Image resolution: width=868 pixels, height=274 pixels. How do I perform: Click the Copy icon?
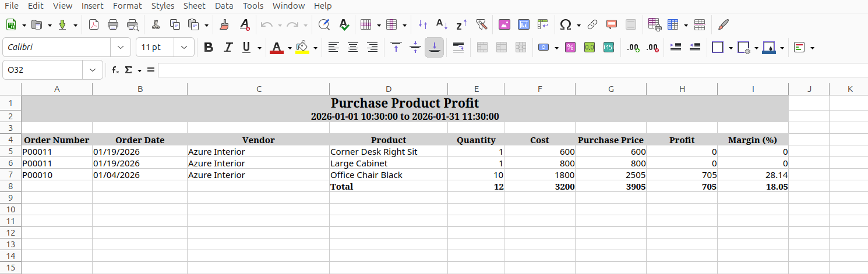point(175,25)
